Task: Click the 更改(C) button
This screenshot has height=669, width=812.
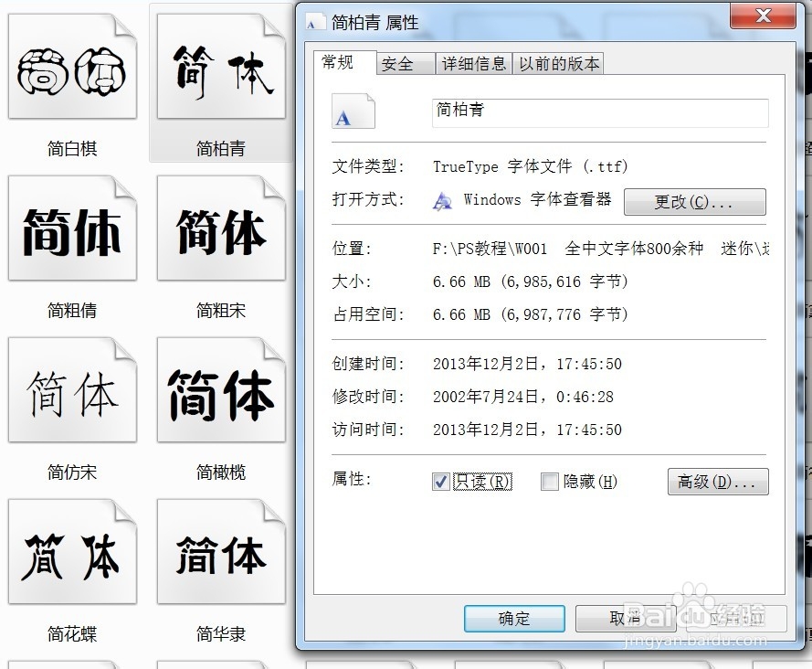Action: pos(694,202)
